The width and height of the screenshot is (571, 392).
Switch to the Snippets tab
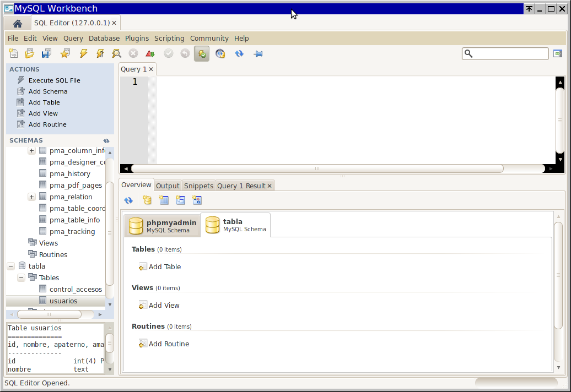[198, 186]
